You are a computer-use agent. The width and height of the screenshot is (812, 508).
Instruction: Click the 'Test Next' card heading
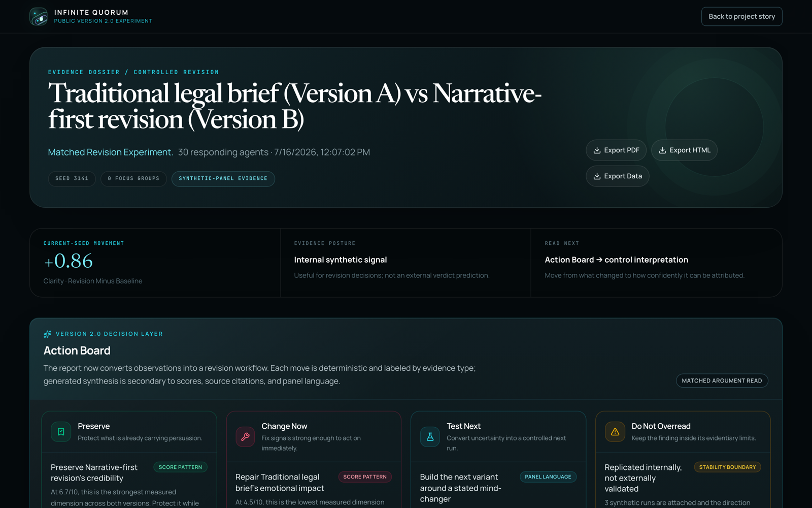pyautogui.click(x=463, y=426)
